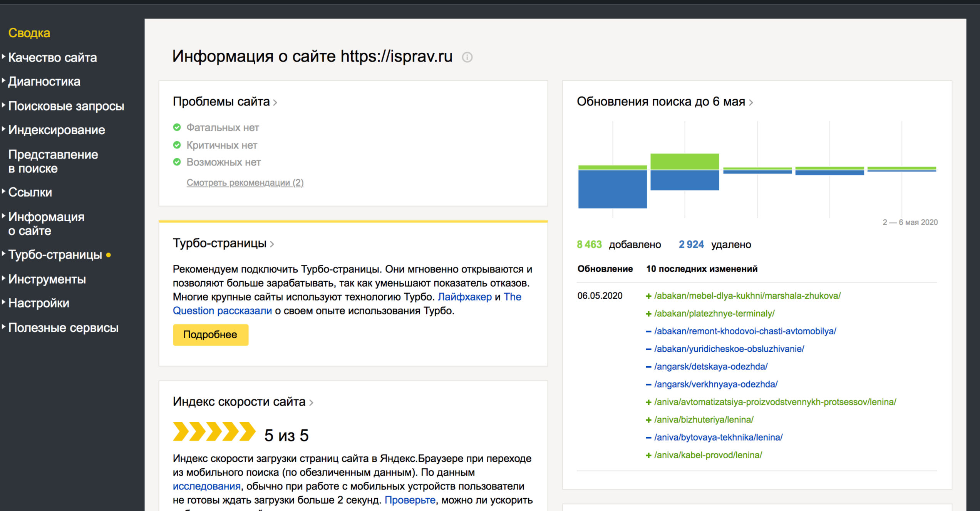The height and width of the screenshot is (511, 980).
Task: Expand the Качество сайта sidebar section
Action: (52, 57)
